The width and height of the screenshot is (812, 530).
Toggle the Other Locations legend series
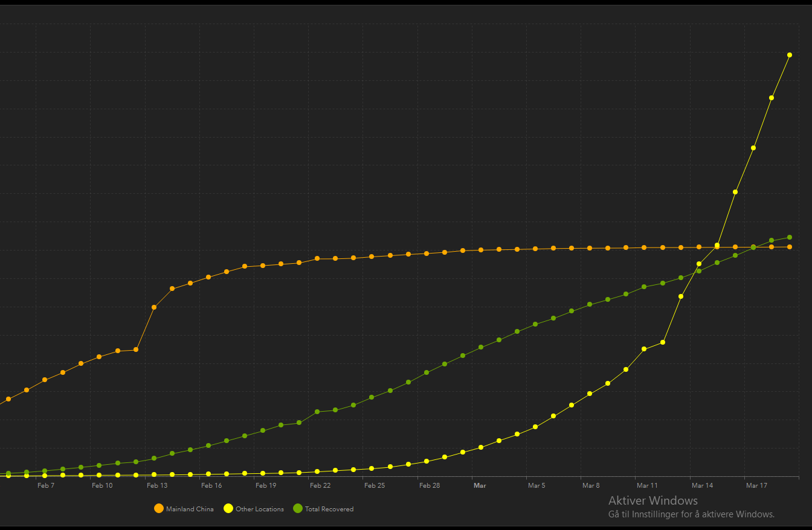(254, 509)
